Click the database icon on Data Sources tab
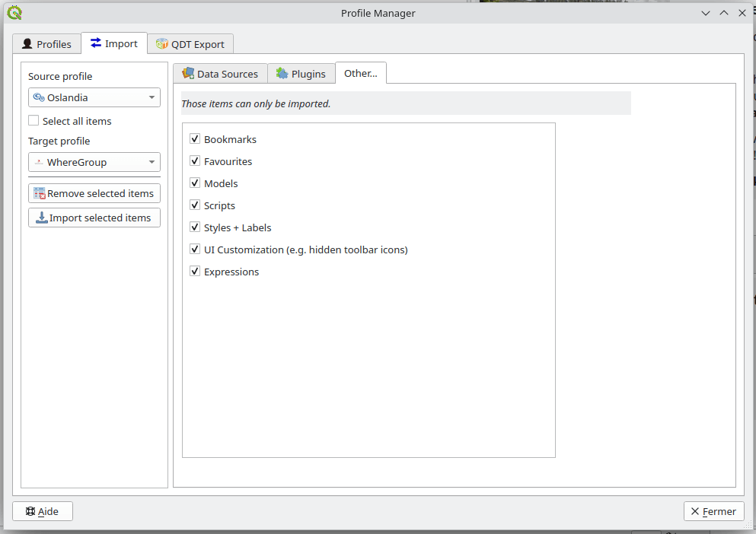Image resolution: width=756 pixels, height=534 pixels. tap(187, 73)
